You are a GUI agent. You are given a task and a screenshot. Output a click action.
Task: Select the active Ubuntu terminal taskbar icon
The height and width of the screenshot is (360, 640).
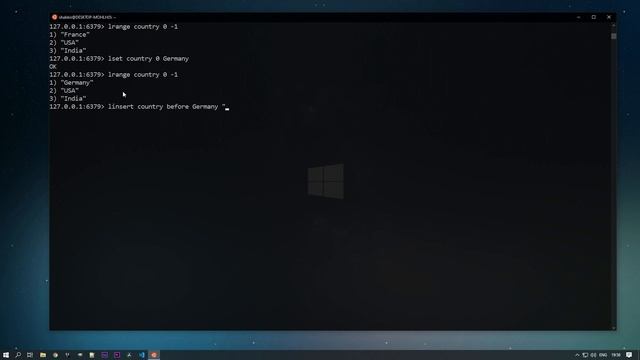(154, 355)
